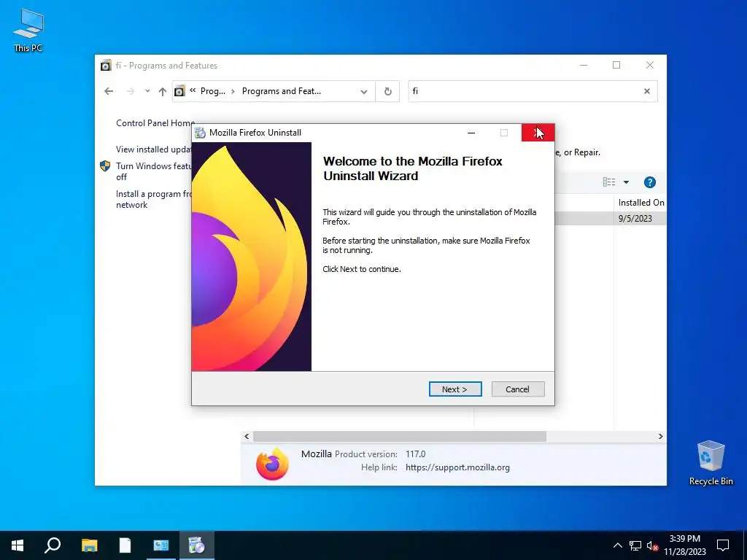Open the clock showing 3:39 PM
This screenshot has width=747, height=560.
pyautogui.click(x=684, y=545)
